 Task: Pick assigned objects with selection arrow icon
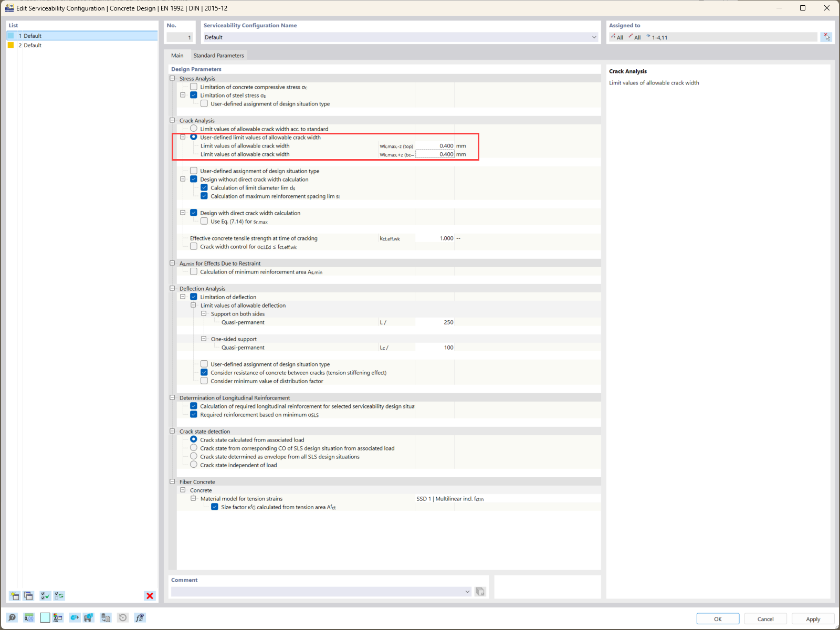point(827,37)
